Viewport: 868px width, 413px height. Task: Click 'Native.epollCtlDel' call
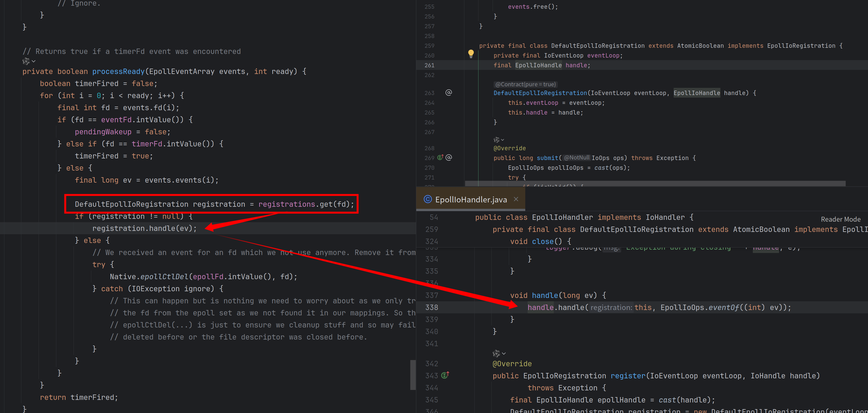click(x=149, y=277)
